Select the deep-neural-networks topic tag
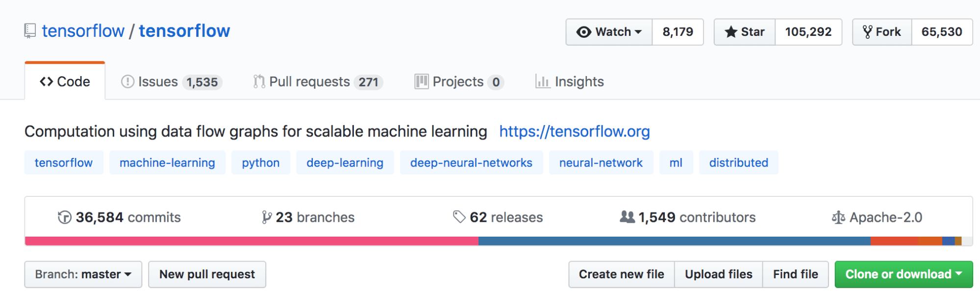This screenshot has width=980, height=297. (471, 162)
